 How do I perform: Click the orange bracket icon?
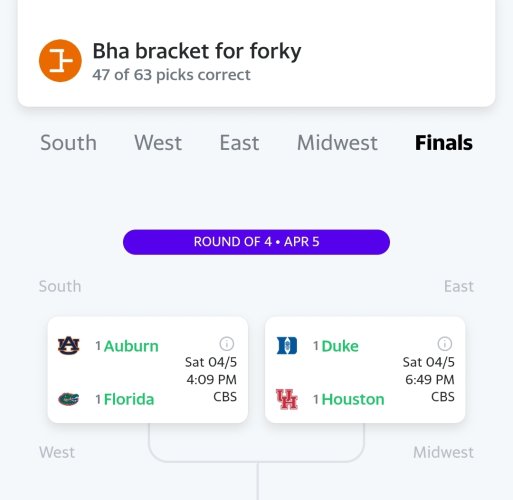tap(60, 61)
